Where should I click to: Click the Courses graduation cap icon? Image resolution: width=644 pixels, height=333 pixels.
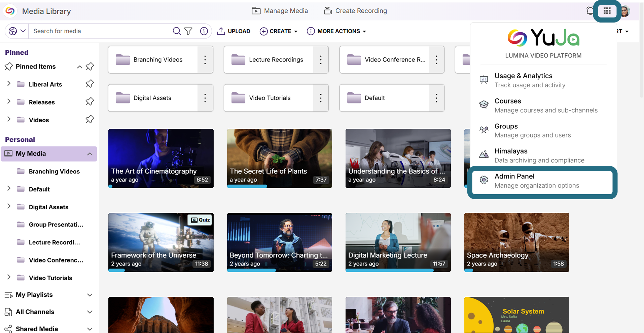pyautogui.click(x=484, y=105)
